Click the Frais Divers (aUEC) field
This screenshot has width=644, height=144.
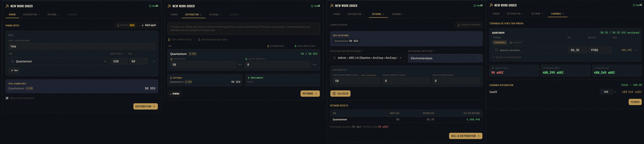(456, 81)
